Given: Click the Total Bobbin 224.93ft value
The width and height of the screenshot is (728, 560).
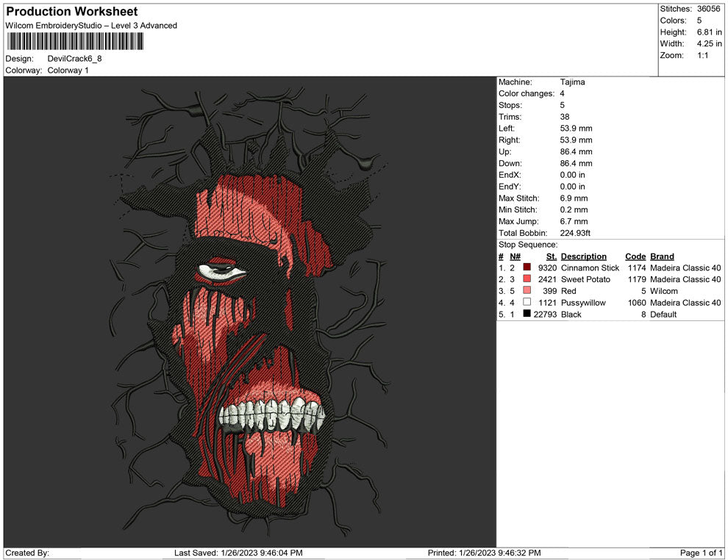Looking at the screenshot, I should (x=575, y=233).
